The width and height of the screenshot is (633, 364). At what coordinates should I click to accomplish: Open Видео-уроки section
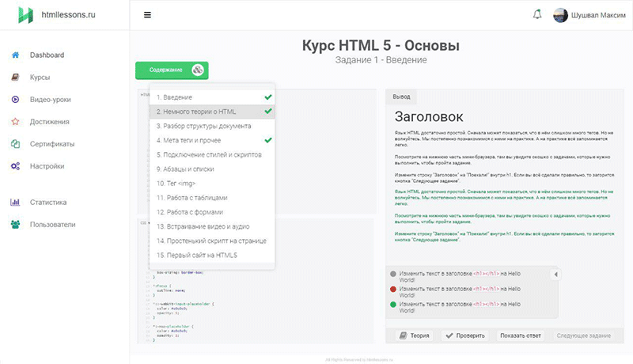[50, 99]
